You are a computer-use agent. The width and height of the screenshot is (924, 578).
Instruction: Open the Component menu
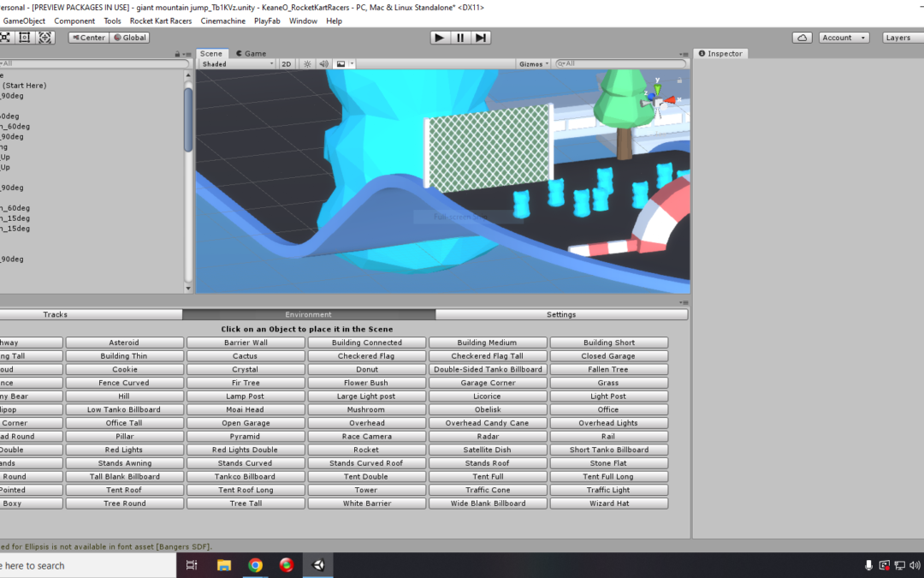click(x=74, y=21)
